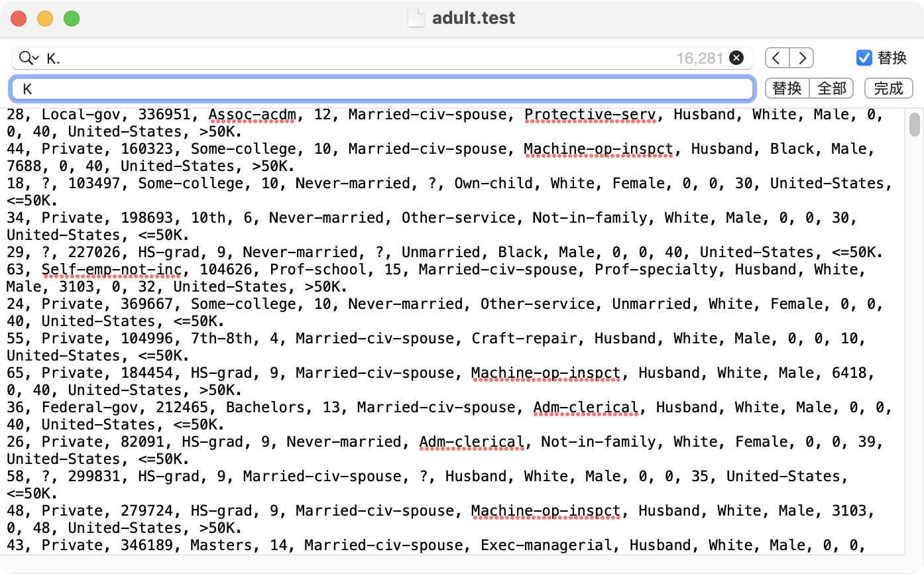Click the 替换 replace button

tap(787, 88)
